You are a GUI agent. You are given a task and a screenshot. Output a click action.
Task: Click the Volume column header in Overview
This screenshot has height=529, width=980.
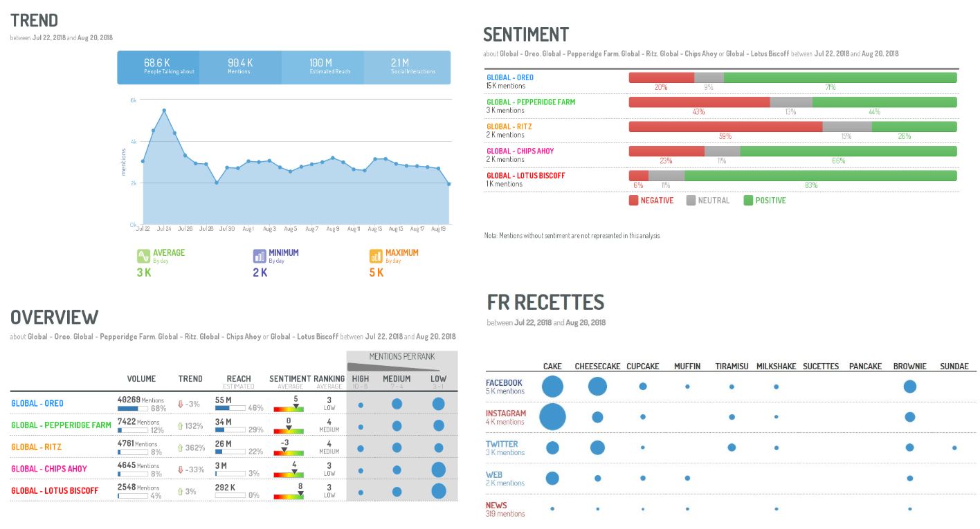click(x=141, y=379)
